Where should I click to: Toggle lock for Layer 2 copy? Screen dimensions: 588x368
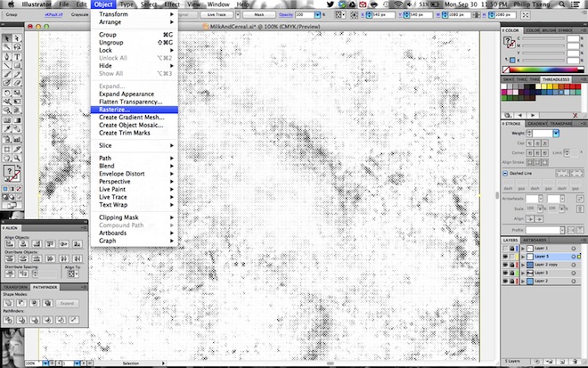coord(512,265)
